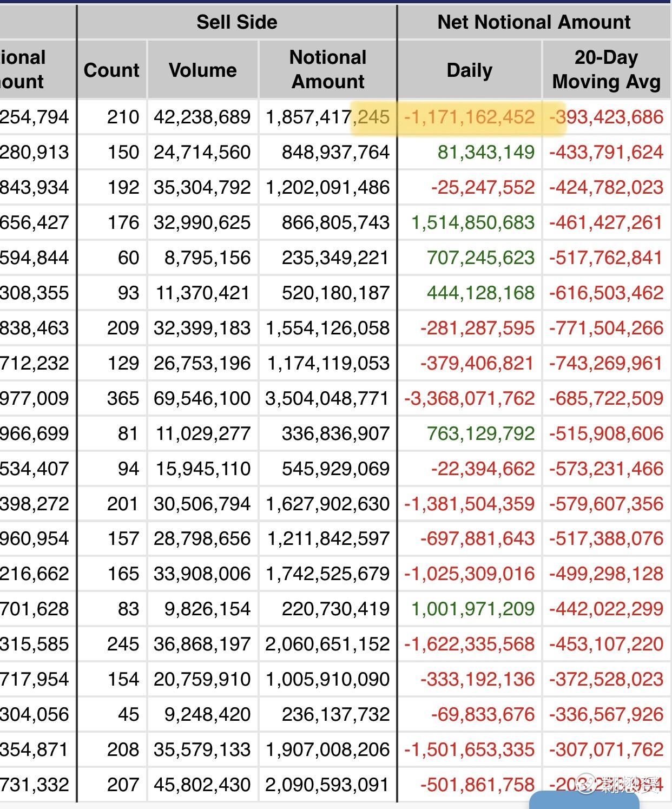This screenshot has width=672, height=809.
Task: Sort by the Count column header
Action: point(111,70)
